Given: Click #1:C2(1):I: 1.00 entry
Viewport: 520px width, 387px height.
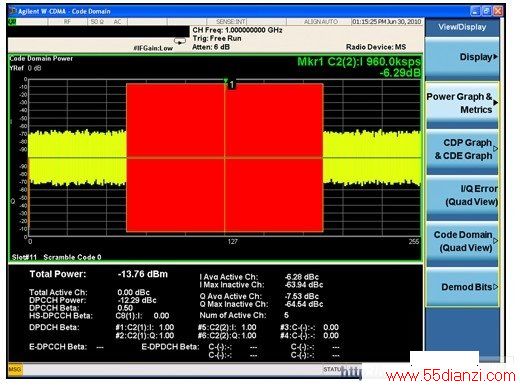Looking at the screenshot, I should pos(145,327).
